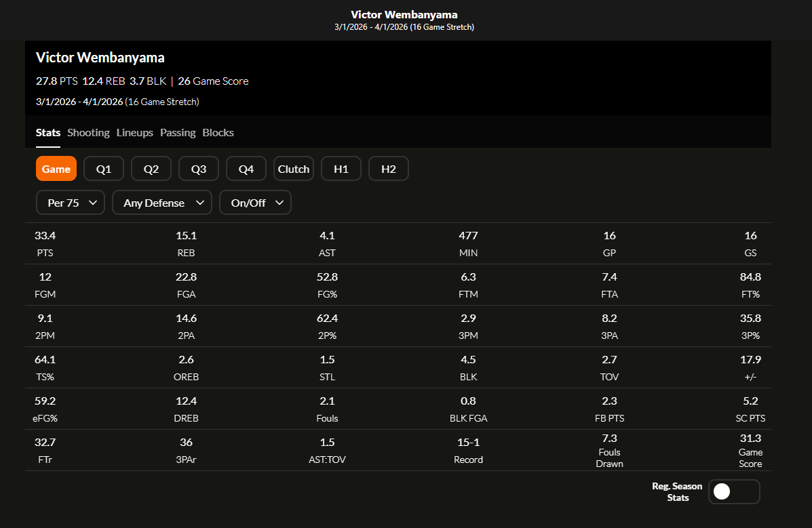Show first half H1 stats
Screen dimensions: 812x528
341,169
